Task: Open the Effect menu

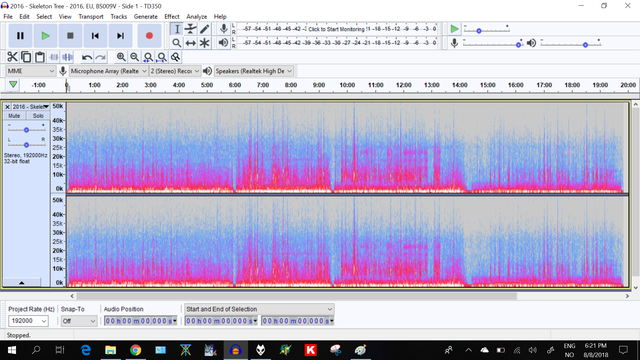Action: 171,17
